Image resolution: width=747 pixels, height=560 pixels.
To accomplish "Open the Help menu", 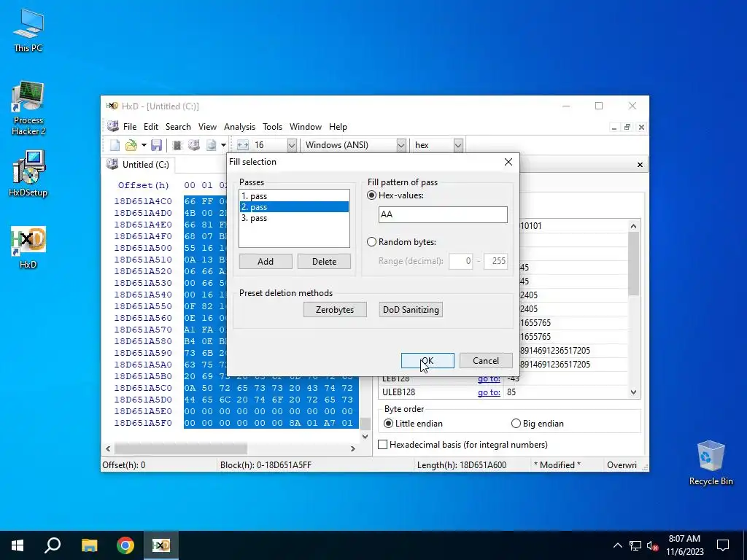I will pyautogui.click(x=338, y=127).
